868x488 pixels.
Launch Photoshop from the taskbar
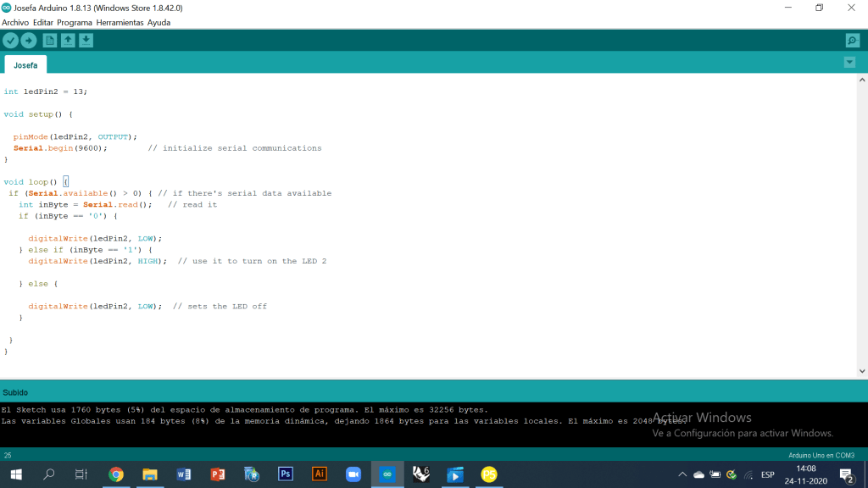click(x=286, y=474)
